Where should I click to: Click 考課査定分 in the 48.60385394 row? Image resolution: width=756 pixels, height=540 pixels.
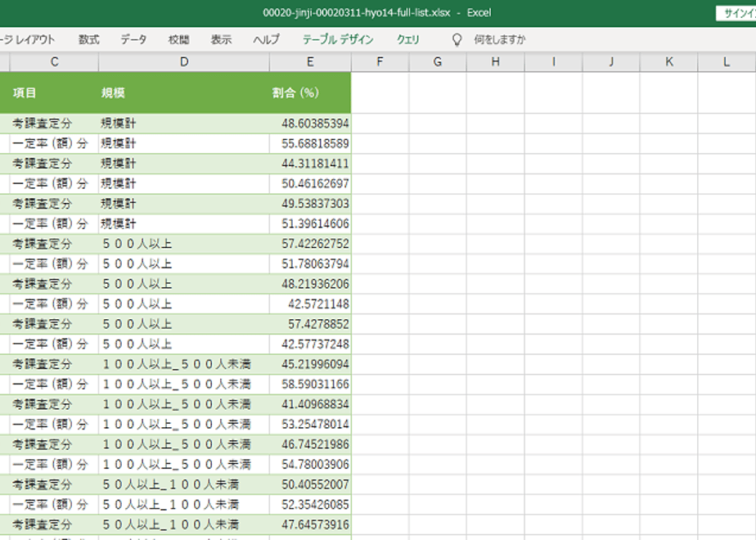tap(42, 124)
